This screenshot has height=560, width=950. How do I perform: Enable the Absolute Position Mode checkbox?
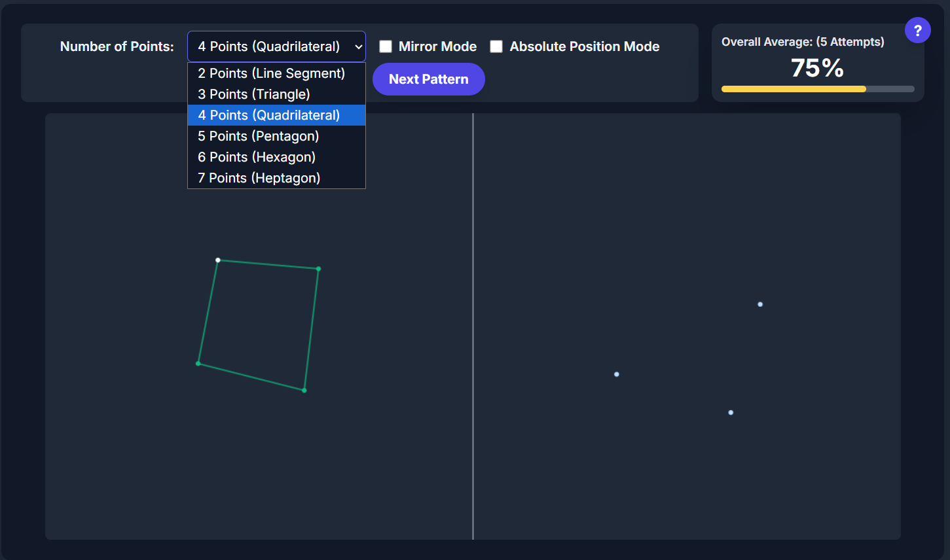coord(496,46)
